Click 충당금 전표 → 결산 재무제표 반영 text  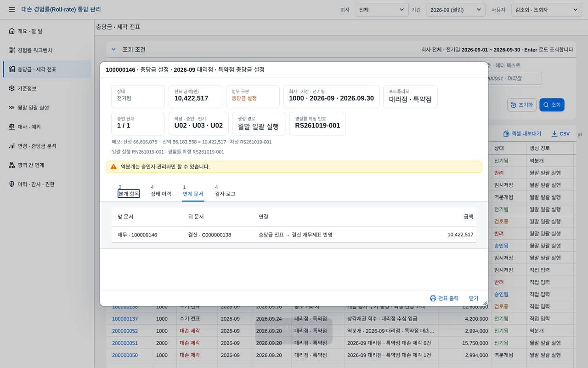pyautogui.click(x=295, y=235)
